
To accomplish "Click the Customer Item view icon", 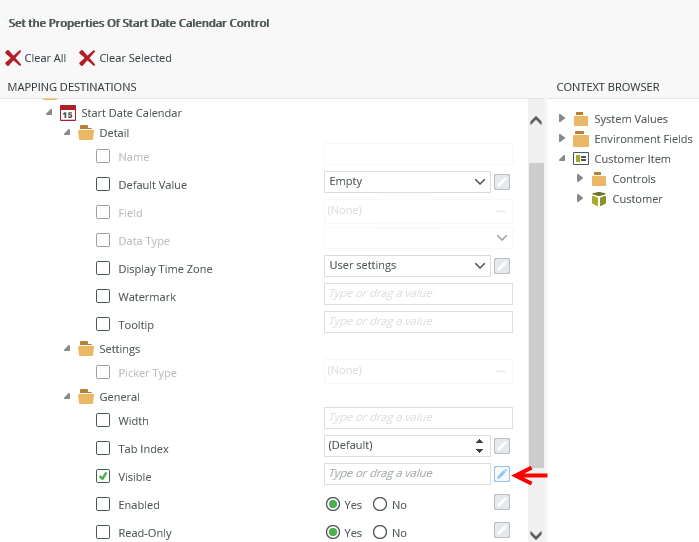I will pos(581,159).
